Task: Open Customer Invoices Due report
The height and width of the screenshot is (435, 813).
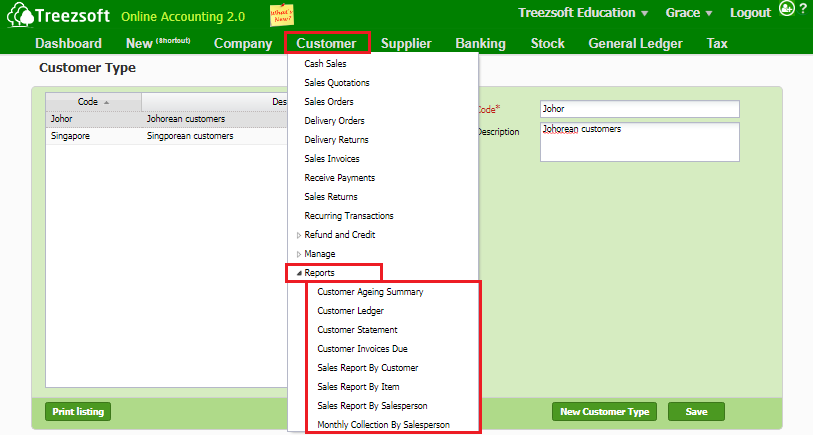Action: coord(362,349)
